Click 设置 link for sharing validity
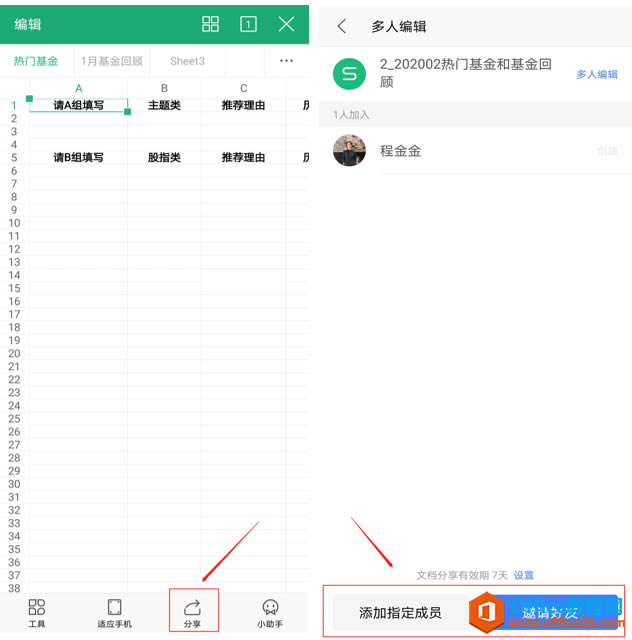This screenshot has width=632, height=640. (x=524, y=576)
